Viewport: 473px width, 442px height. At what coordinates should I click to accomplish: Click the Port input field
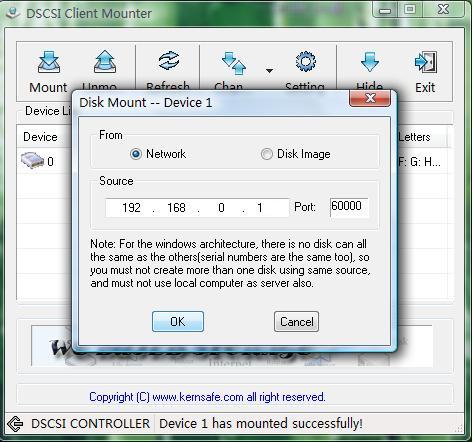[x=349, y=207]
